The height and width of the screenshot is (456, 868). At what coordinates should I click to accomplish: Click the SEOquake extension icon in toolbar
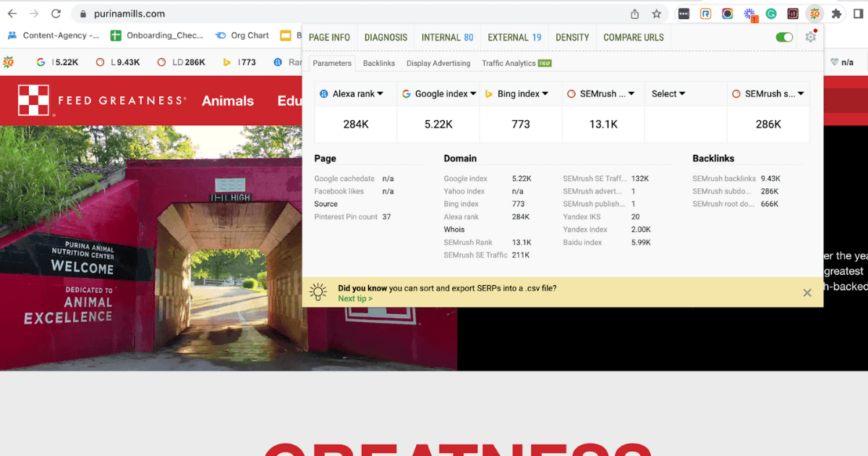815,14
